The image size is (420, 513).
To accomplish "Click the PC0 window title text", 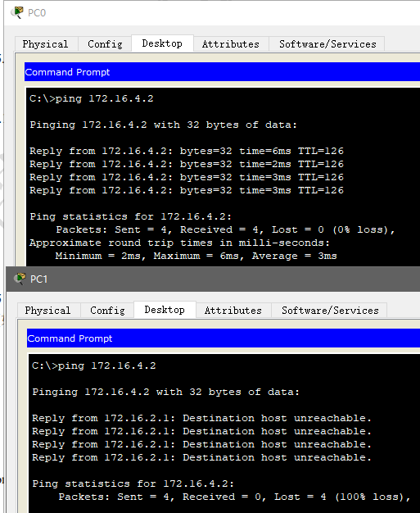I will click(x=37, y=13).
